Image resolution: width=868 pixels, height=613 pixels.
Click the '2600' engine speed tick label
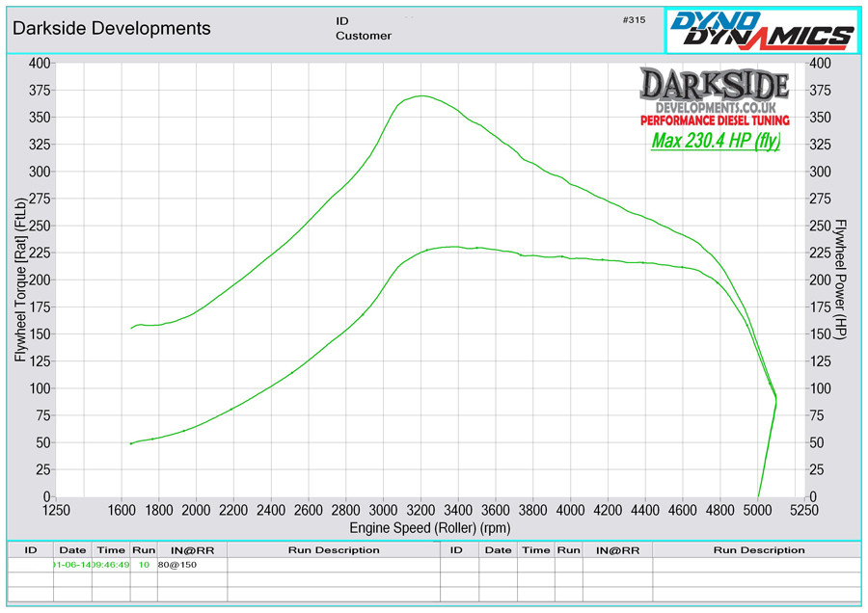309,510
